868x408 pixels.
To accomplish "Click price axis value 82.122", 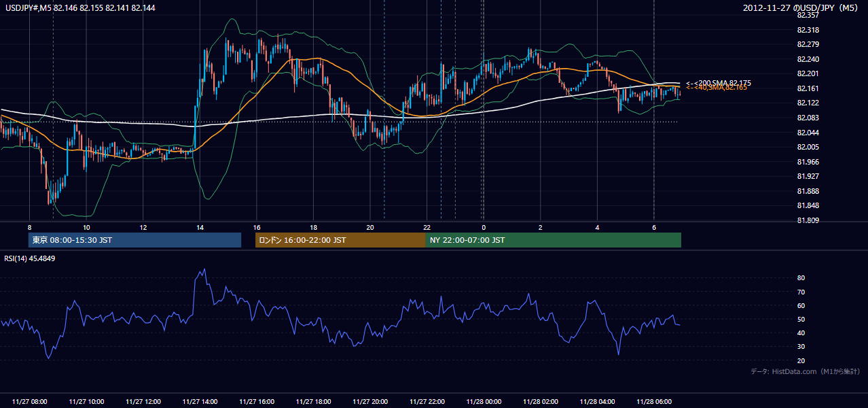I will point(808,103).
